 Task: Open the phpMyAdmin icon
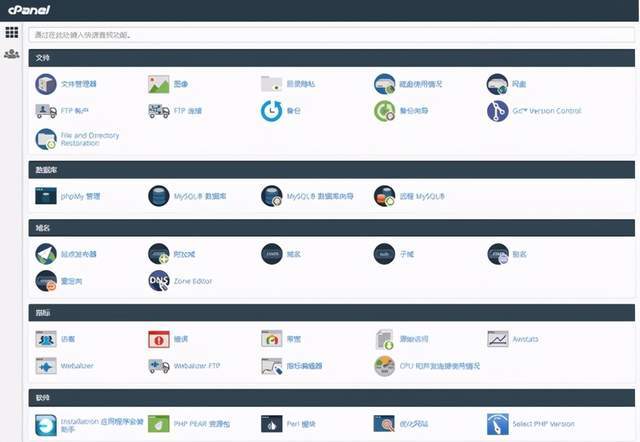(46, 196)
